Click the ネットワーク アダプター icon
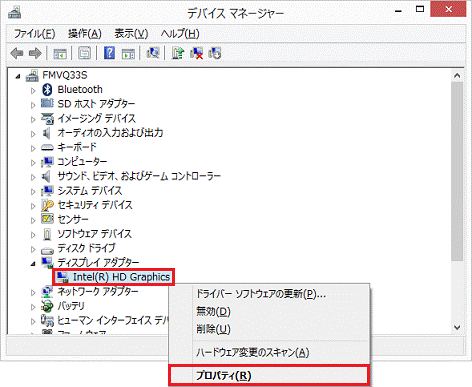Screen dimensions: 472x387 coord(47,292)
